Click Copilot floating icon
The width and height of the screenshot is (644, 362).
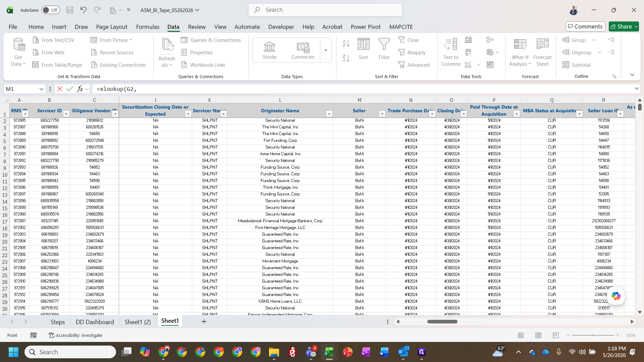[x=616, y=296]
